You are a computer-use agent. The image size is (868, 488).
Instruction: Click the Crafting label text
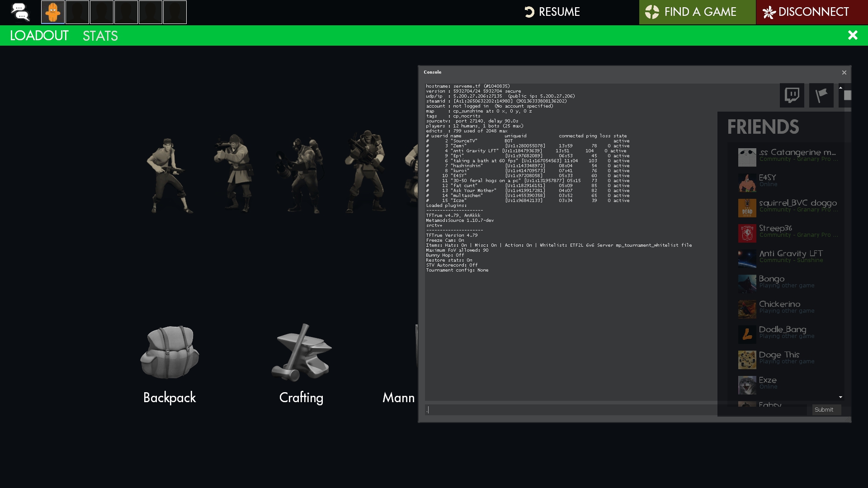pos(301,398)
